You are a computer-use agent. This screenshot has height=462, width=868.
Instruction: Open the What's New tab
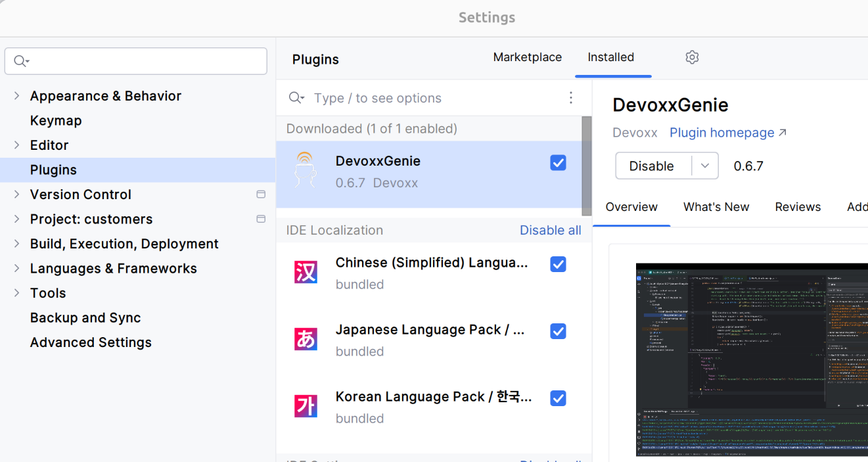(716, 207)
